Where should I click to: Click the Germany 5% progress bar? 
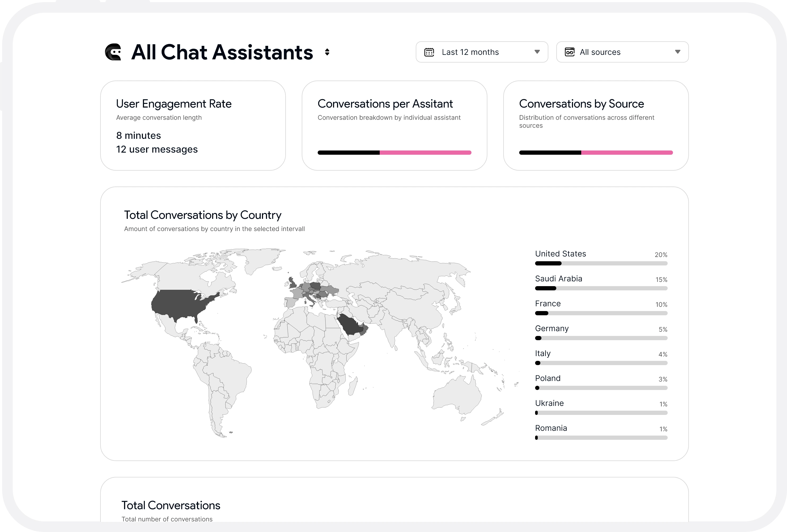tap(601, 338)
